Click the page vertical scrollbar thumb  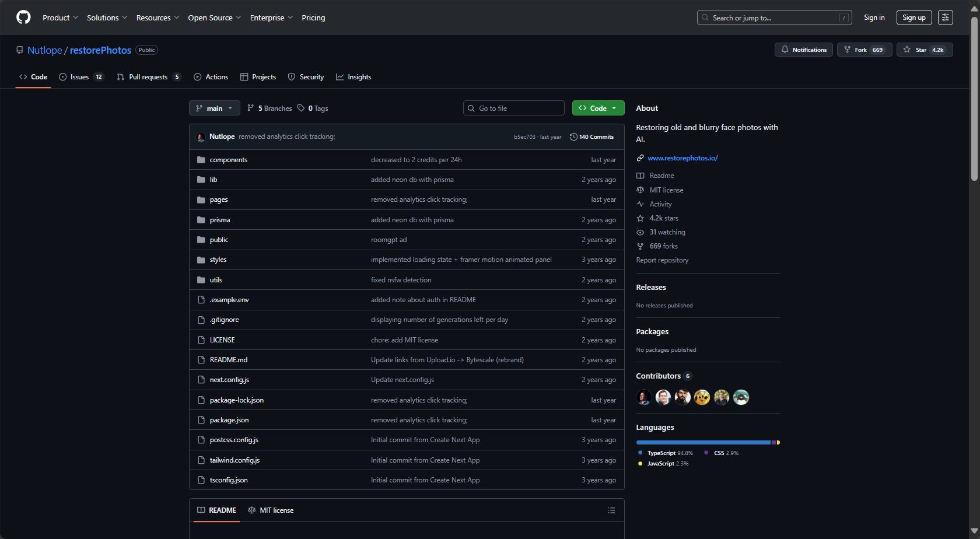coord(974,99)
